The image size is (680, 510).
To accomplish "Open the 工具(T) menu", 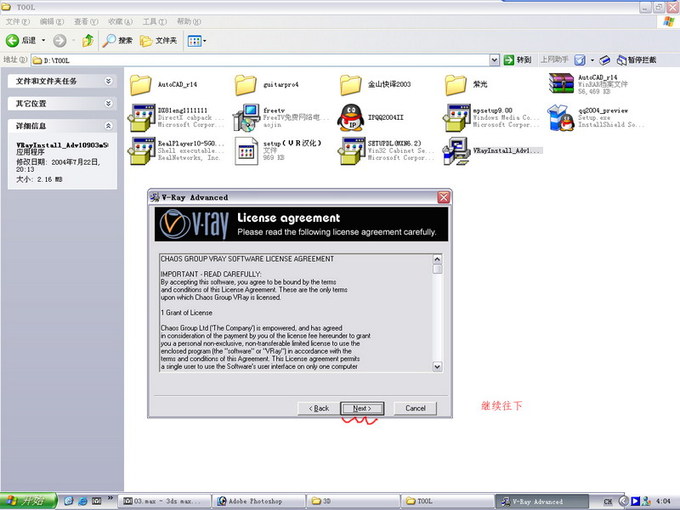I will coord(155,21).
